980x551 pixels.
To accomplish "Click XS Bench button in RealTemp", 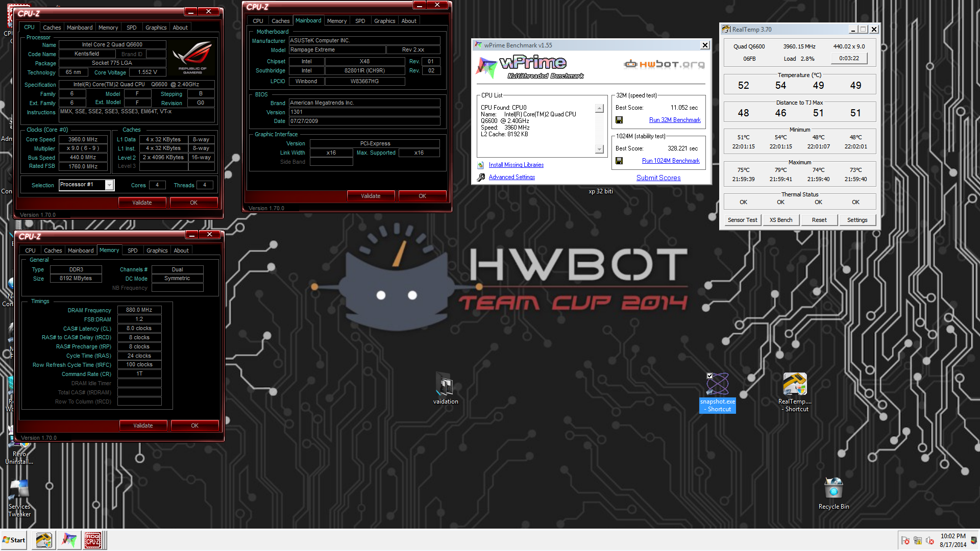I will (781, 220).
